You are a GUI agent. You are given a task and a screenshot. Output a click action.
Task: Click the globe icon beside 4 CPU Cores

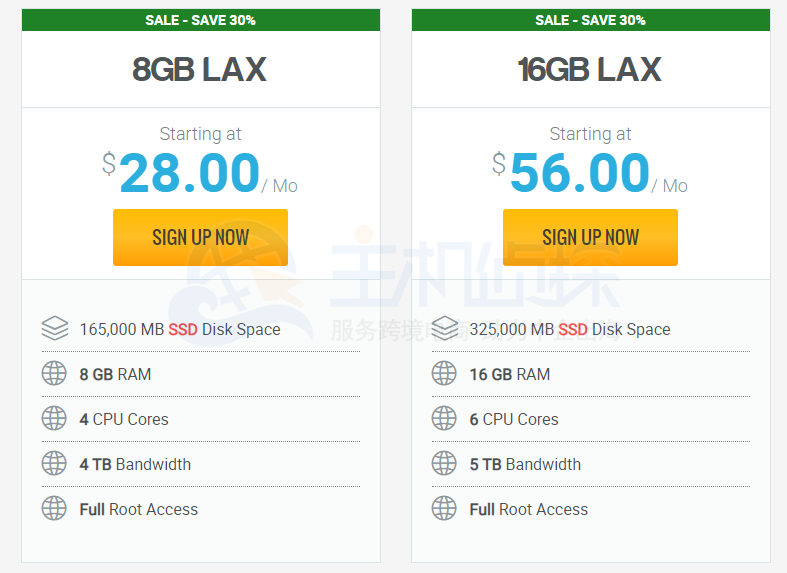(x=54, y=419)
